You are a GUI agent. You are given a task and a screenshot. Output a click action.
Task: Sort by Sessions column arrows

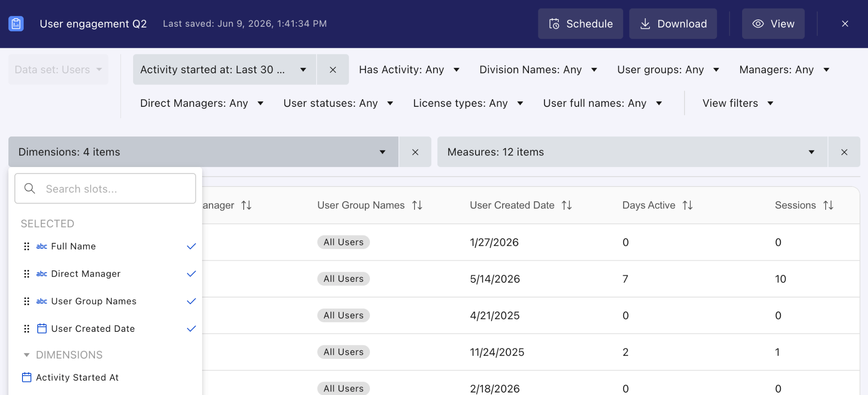(829, 206)
